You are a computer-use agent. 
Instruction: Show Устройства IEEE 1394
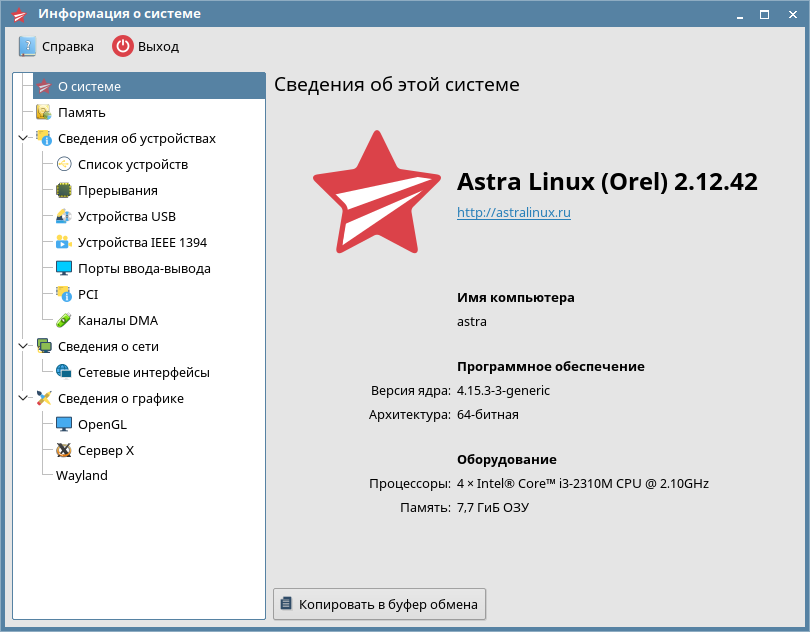[142, 242]
